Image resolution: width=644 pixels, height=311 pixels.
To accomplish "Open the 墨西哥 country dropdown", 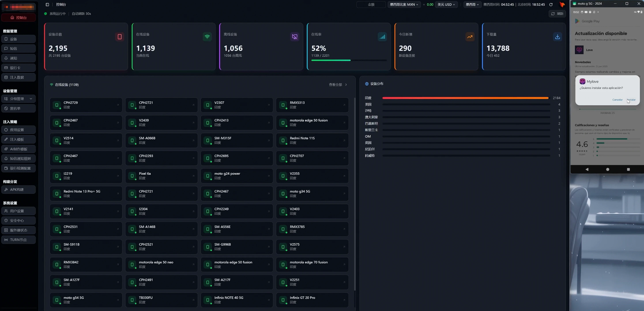I will [472, 4].
